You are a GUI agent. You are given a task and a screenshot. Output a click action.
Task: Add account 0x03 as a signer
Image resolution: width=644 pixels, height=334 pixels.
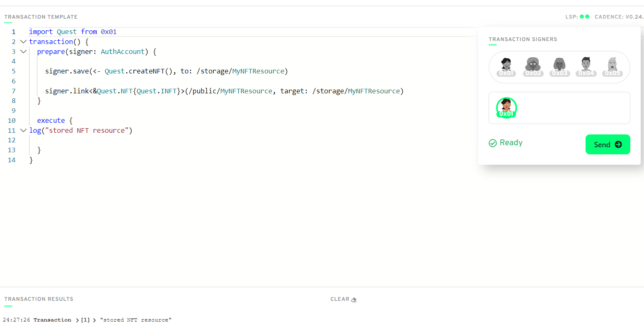[560, 67]
